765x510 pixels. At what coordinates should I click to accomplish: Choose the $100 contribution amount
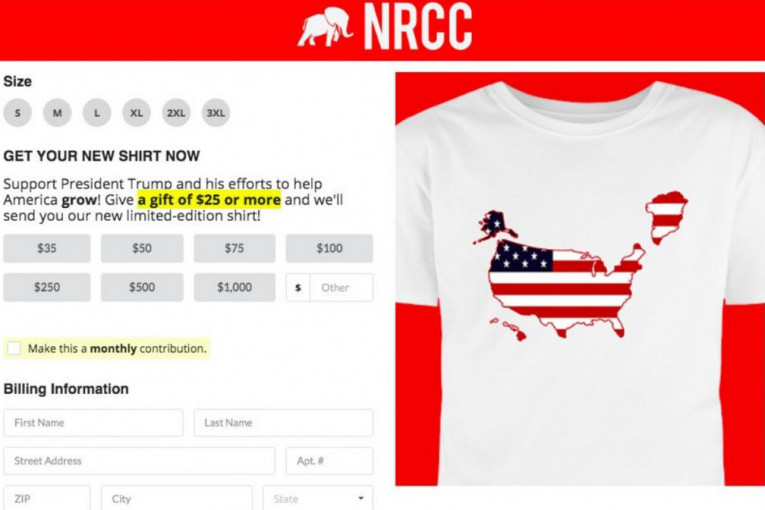(329, 248)
